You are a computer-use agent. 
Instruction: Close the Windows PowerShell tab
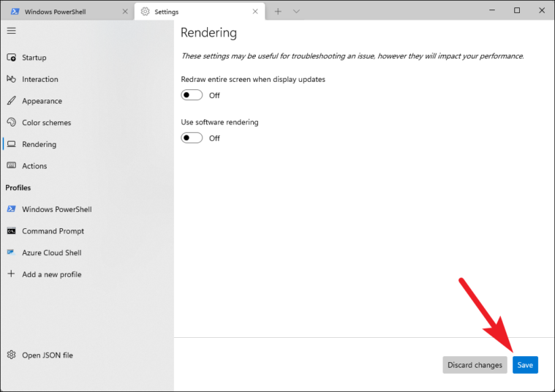click(x=125, y=12)
